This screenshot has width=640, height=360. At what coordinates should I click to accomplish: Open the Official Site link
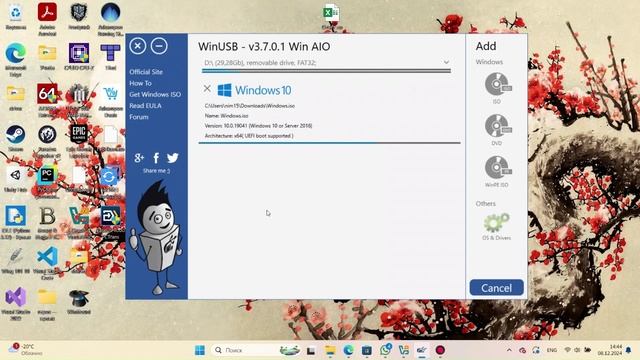click(146, 72)
